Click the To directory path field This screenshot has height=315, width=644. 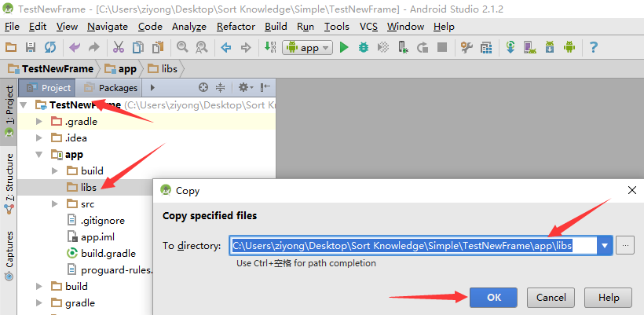point(414,246)
